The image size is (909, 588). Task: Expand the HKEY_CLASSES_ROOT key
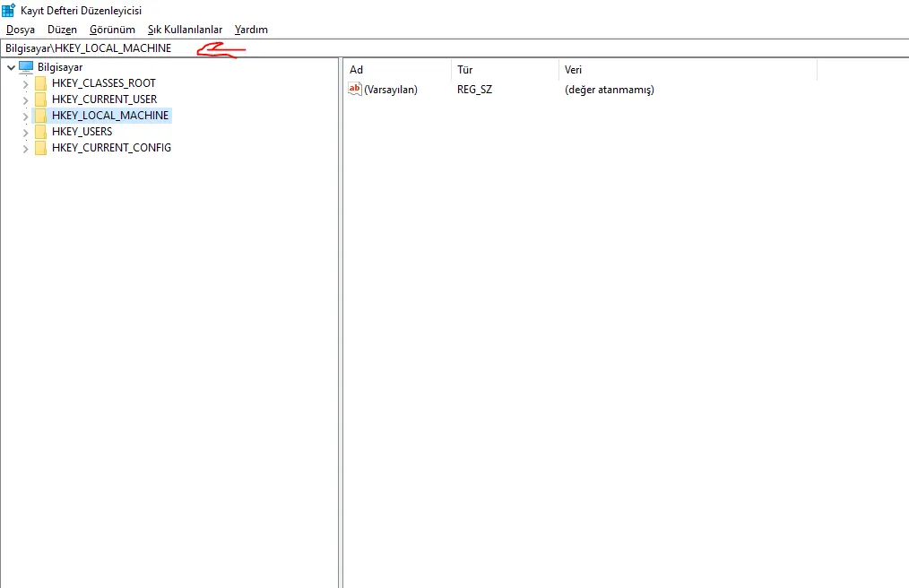coord(25,83)
